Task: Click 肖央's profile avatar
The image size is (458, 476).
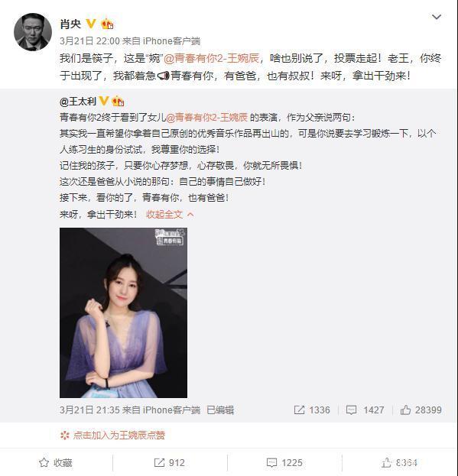Action: (x=33, y=32)
